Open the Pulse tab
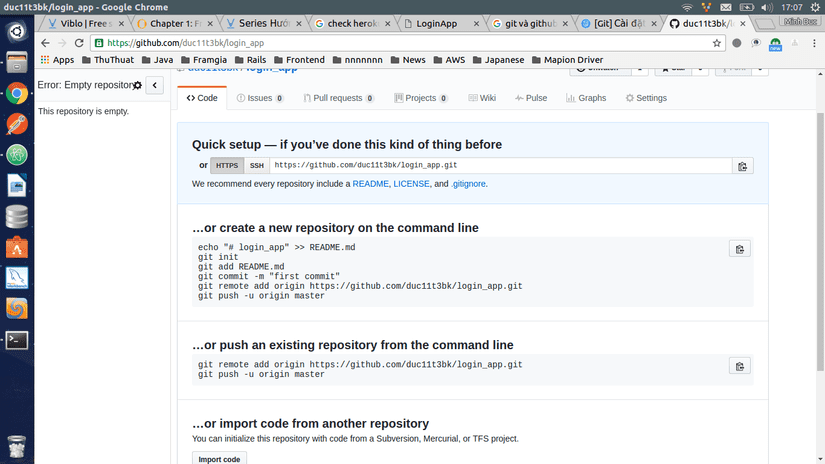 click(x=531, y=98)
